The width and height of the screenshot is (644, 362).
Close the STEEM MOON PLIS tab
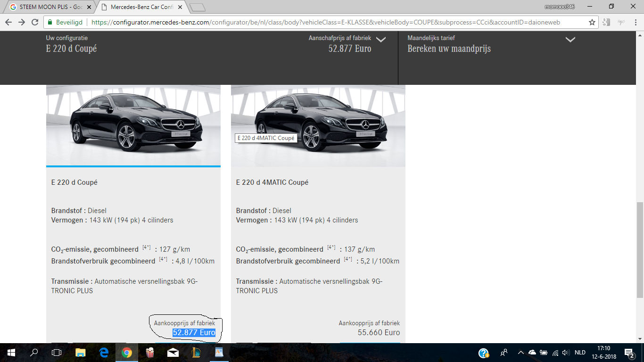[x=90, y=7]
